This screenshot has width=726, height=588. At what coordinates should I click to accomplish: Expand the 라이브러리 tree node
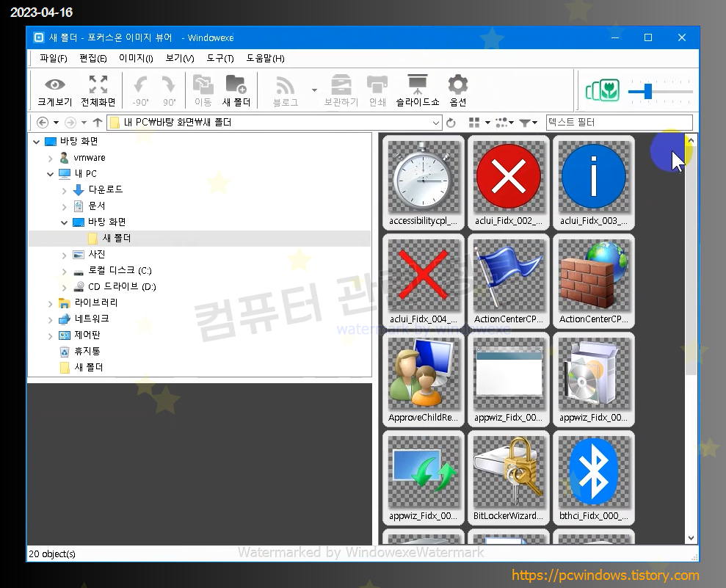[51, 304]
